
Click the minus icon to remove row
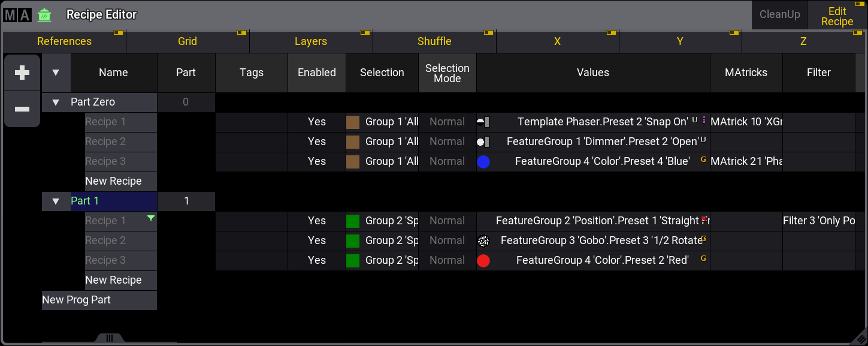coord(22,109)
